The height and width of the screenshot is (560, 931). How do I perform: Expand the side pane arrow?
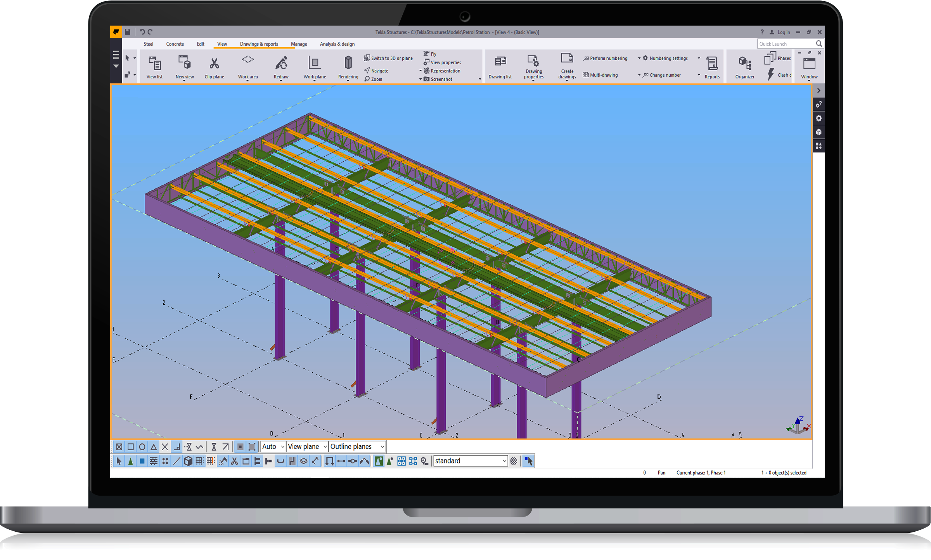(x=819, y=91)
